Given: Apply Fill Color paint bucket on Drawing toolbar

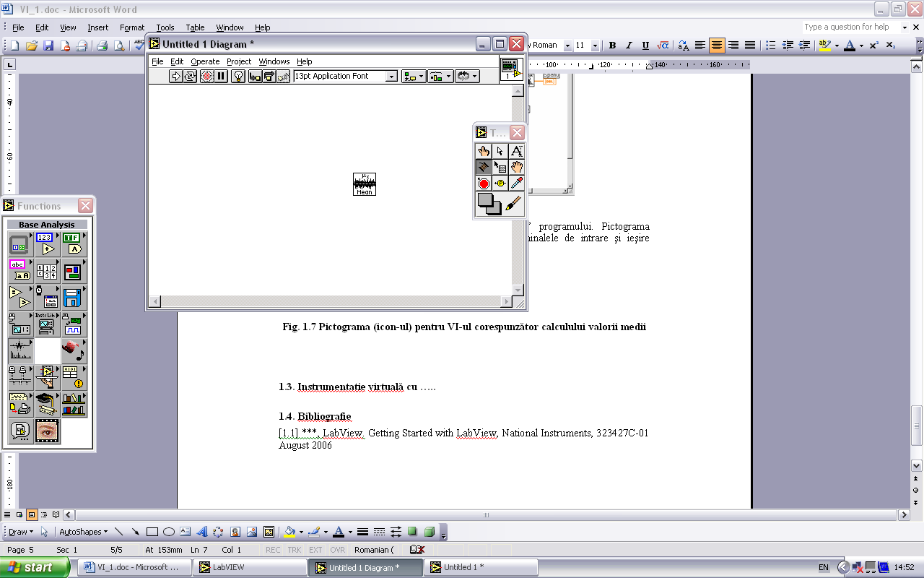Looking at the screenshot, I should [x=289, y=532].
